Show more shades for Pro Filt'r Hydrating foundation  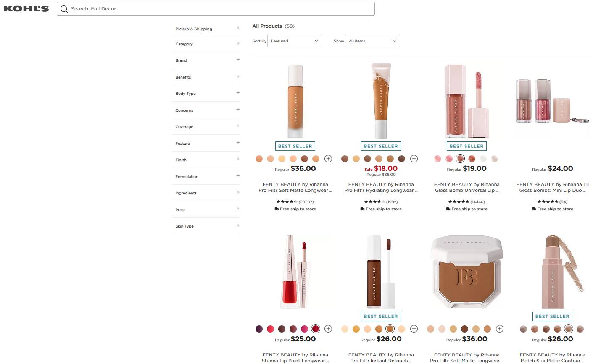[414, 159]
